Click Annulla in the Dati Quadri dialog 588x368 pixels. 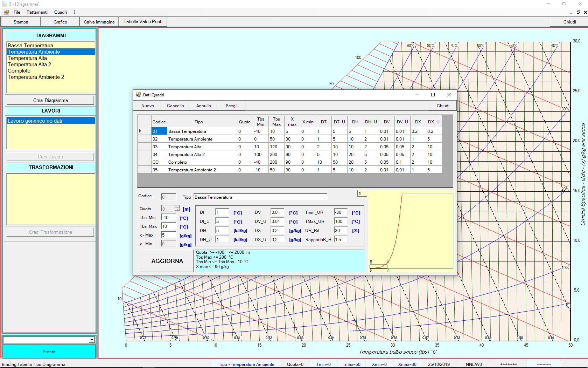pyautogui.click(x=203, y=105)
